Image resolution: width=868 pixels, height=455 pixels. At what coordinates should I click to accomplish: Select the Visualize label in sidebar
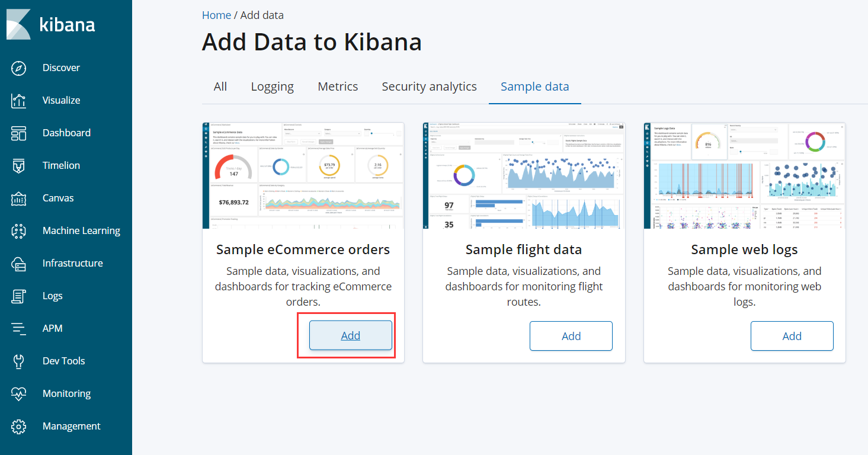point(61,100)
